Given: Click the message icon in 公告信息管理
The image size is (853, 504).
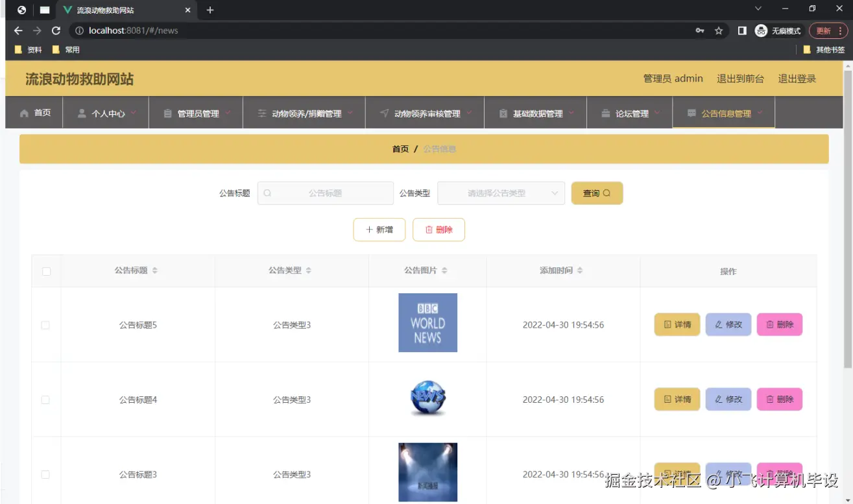Looking at the screenshot, I should (x=691, y=114).
